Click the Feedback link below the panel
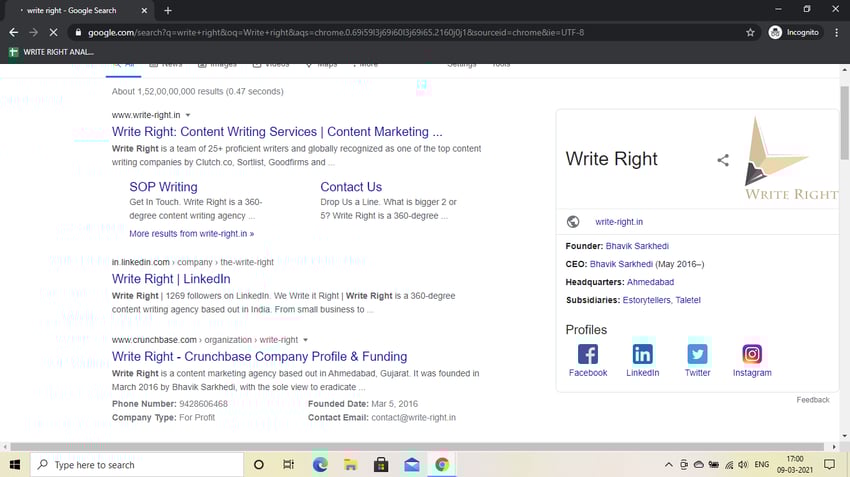 pyautogui.click(x=813, y=399)
